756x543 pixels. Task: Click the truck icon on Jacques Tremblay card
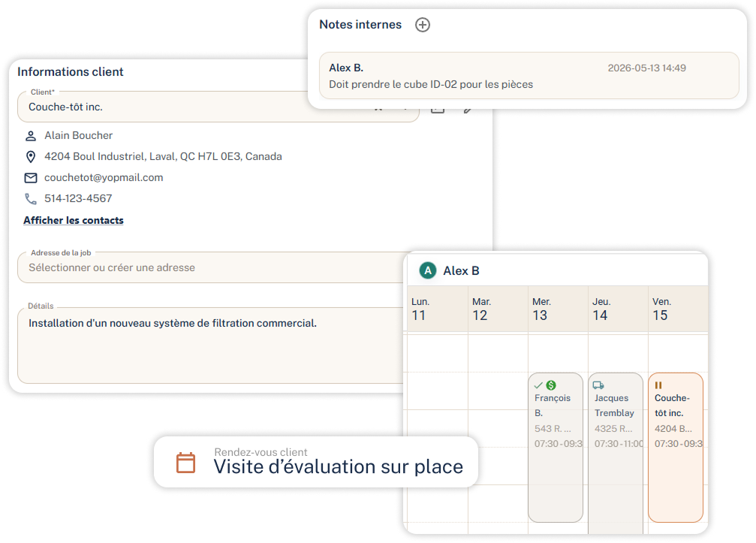click(x=598, y=385)
